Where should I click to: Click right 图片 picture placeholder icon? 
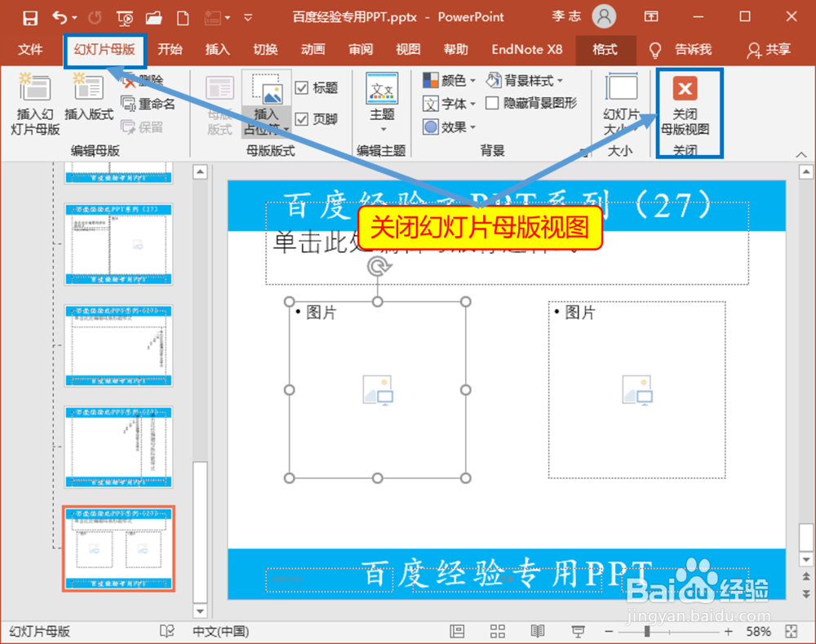tap(637, 389)
